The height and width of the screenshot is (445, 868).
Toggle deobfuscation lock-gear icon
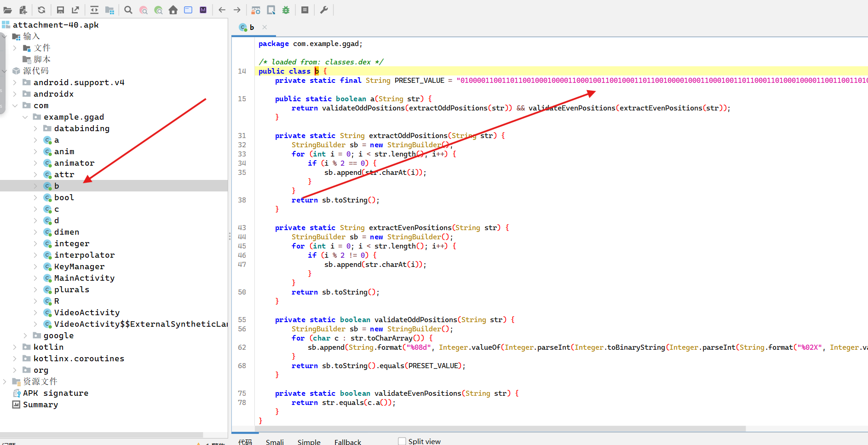click(256, 10)
